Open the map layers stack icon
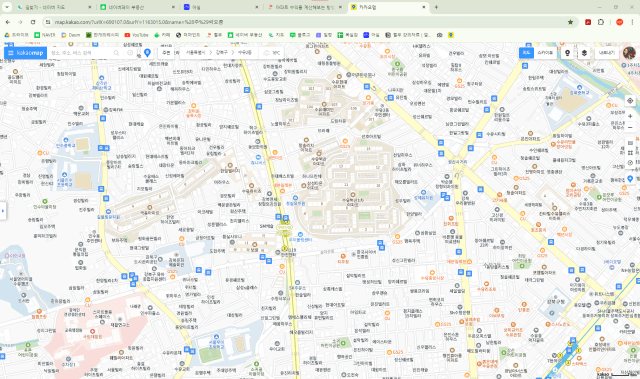 584,53
